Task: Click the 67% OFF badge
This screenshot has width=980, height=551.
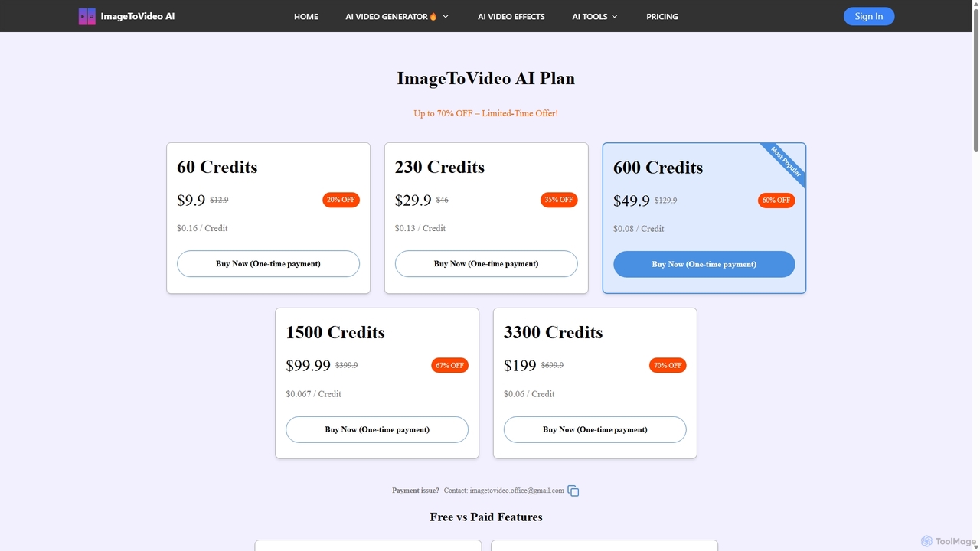Action: 450,365
